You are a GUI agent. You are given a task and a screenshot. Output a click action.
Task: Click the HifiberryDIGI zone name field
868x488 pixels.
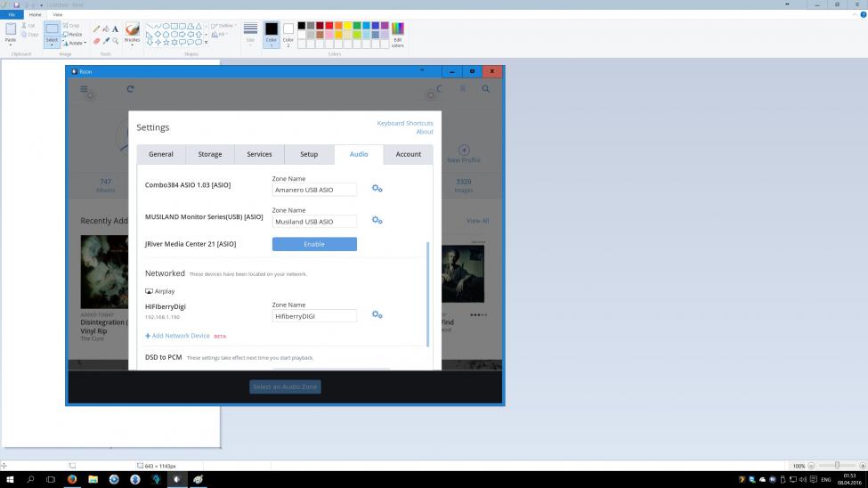314,316
